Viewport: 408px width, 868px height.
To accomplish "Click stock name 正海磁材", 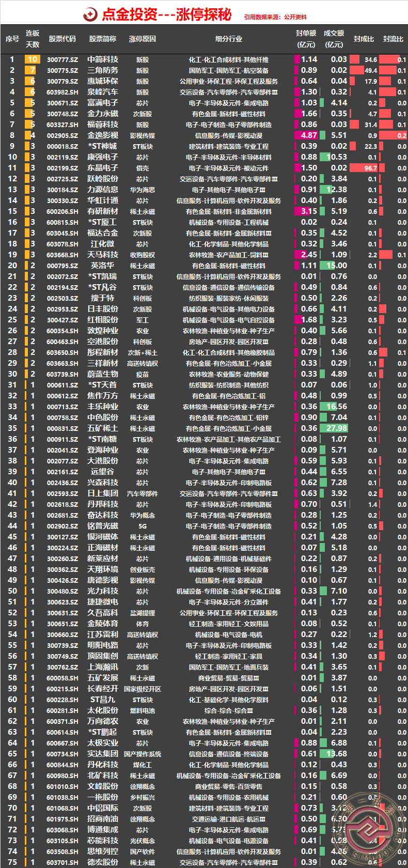I will (103, 548).
